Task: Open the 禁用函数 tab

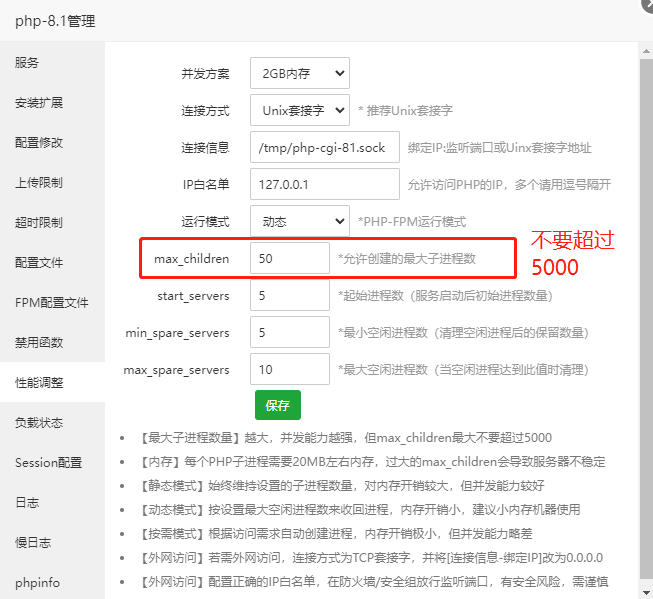Action: point(39,342)
